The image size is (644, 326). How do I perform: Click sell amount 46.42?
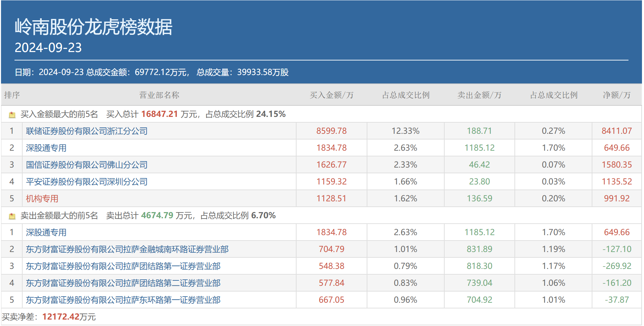click(x=479, y=165)
